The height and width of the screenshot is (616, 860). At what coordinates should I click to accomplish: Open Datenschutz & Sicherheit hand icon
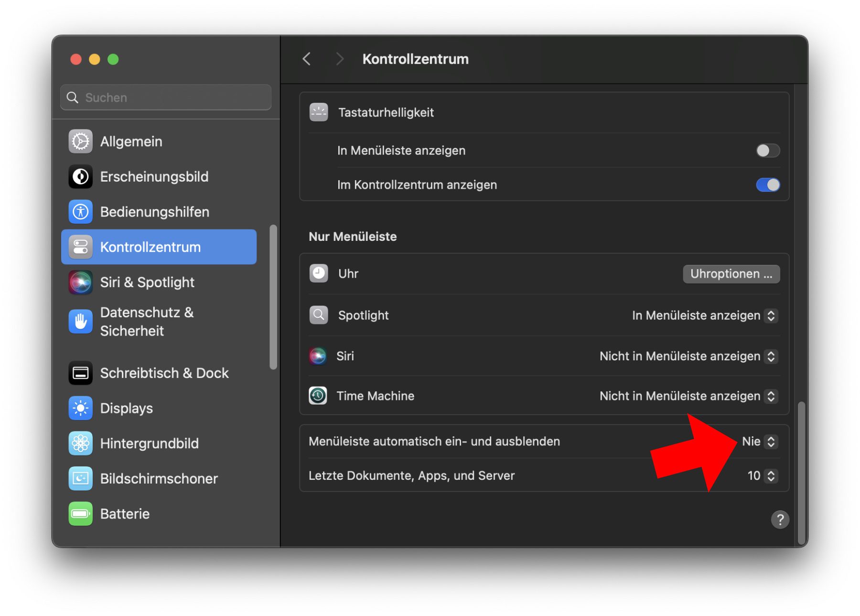tap(80, 322)
